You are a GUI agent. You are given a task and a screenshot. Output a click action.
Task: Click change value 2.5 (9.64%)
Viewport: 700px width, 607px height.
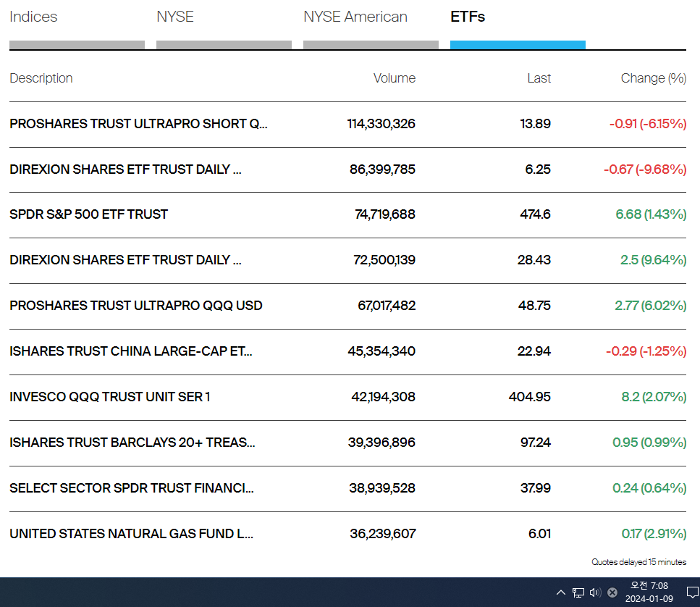point(653,260)
